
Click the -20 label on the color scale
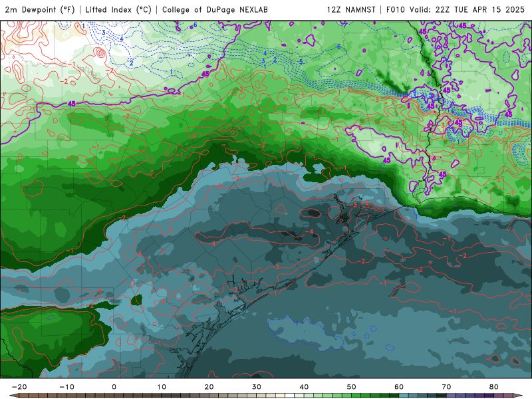(x=19, y=387)
